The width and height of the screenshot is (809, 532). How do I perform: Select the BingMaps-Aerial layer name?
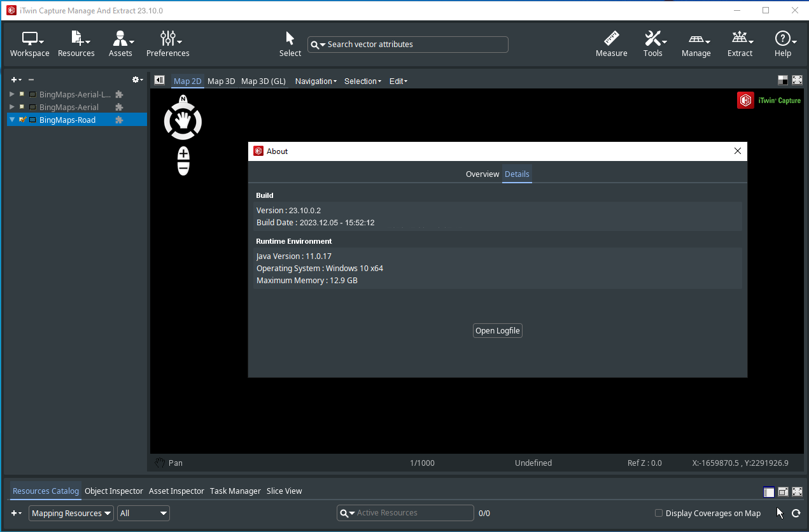tap(69, 107)
